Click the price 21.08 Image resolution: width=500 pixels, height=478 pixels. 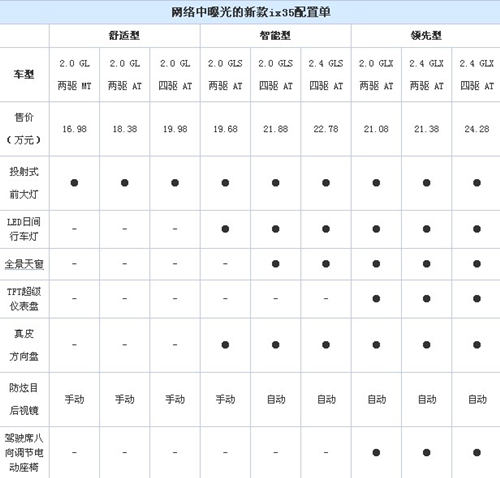tap(376, 129)
